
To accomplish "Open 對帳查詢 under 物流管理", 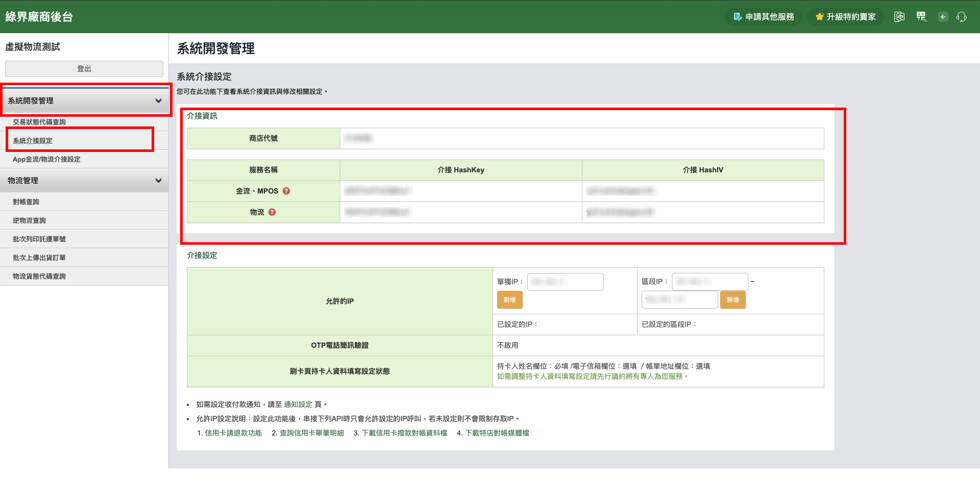I will (26, 202).
